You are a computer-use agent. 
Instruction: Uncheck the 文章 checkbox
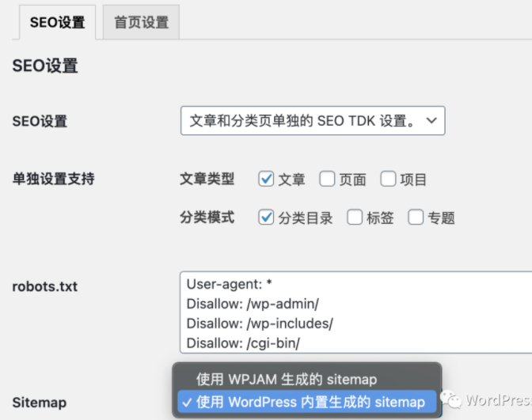[x=267, y=179]
